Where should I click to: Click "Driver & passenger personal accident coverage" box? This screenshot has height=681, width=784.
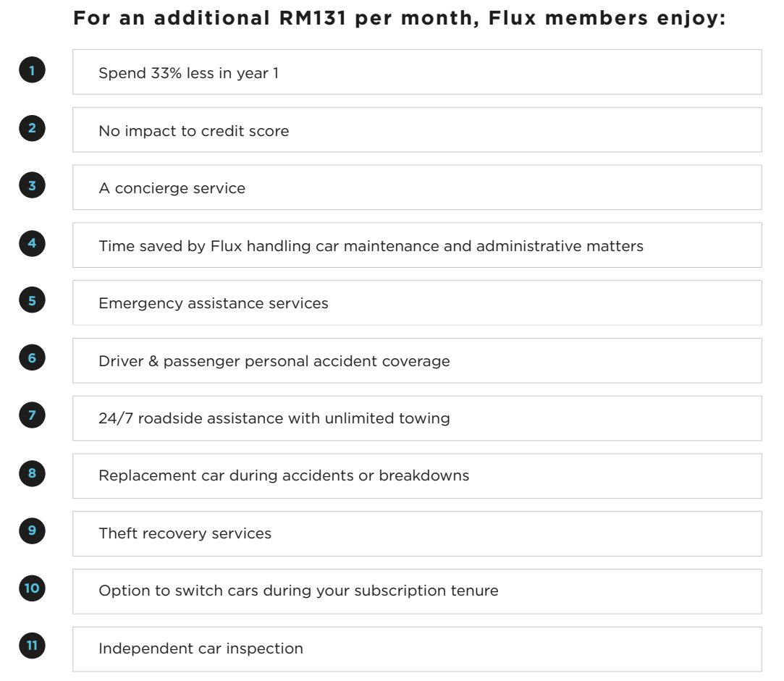416,360
